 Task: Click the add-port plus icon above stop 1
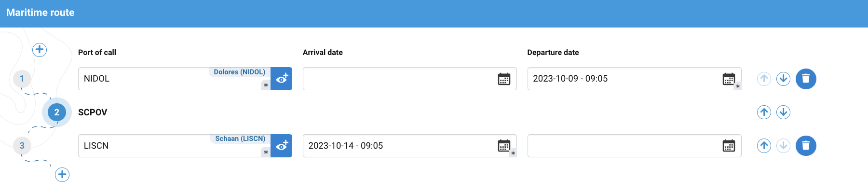tap(40, 50)
